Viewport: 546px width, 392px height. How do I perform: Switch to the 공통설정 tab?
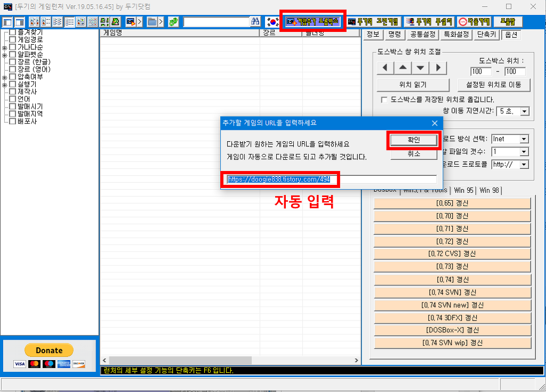422,35
